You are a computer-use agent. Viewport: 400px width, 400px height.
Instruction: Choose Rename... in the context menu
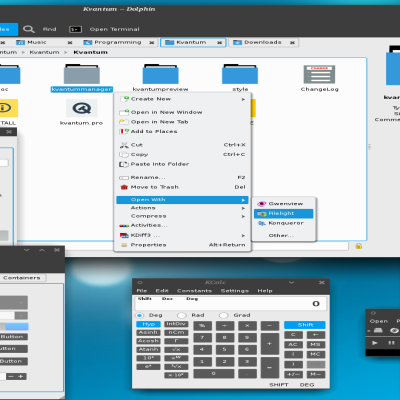click(183, 178)
